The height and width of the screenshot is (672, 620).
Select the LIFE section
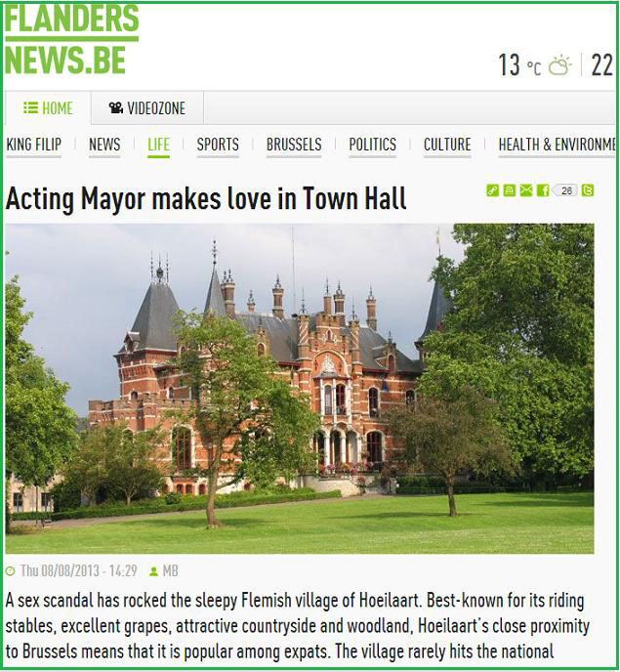click(158, 145)
